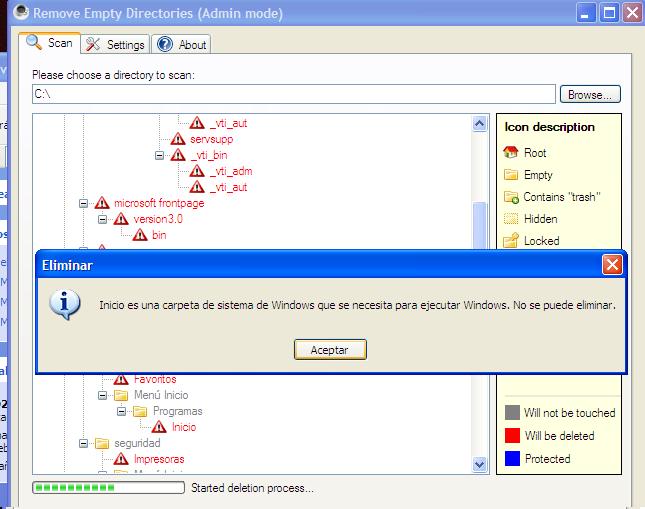The width and height of the screenshot is (645, 509).
Task: Click the folder icon beside seguridad
Action: tap(102, 443)
